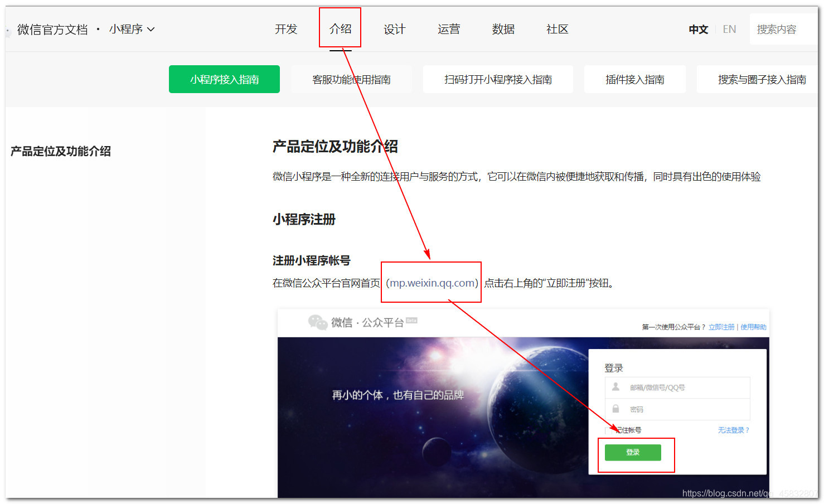
Task: Go to the 运营 tab
Action: pyautogui.click(x=449, y=29)
